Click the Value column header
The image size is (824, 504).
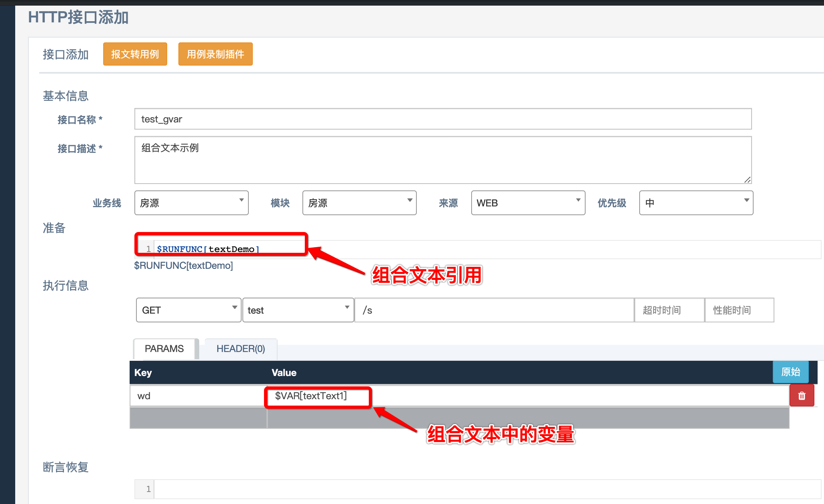point(284,372)
